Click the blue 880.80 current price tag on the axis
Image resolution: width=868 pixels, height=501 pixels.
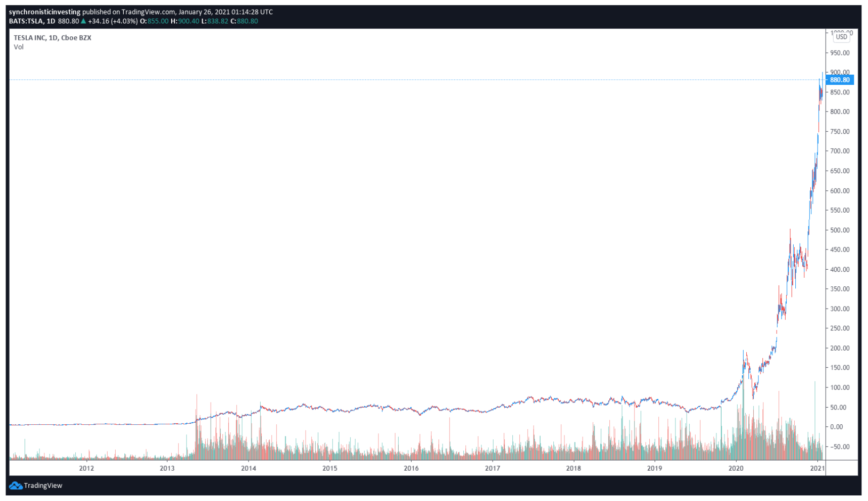point(840,80)
